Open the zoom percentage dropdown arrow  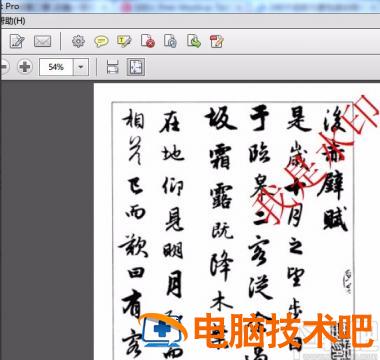click(81, 67)
